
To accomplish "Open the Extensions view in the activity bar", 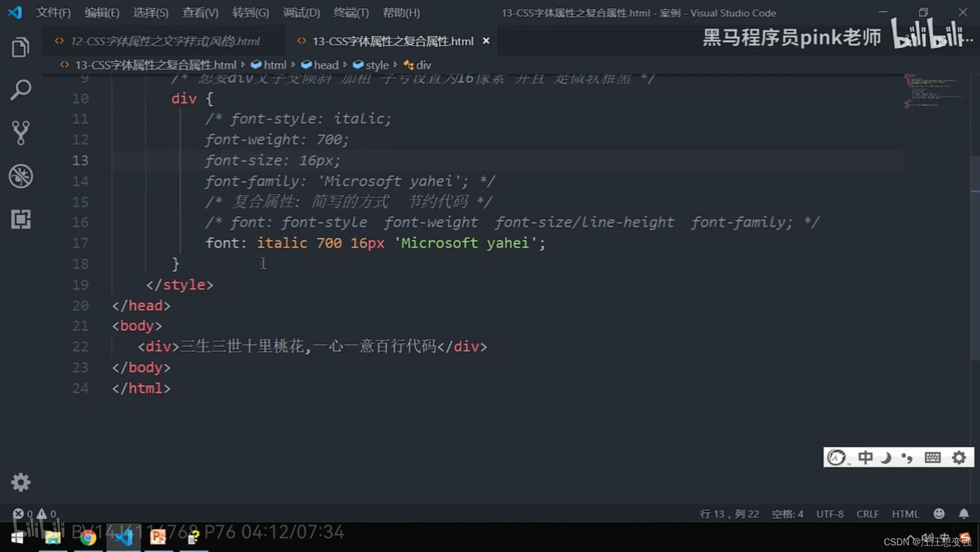I will point(20,219).
